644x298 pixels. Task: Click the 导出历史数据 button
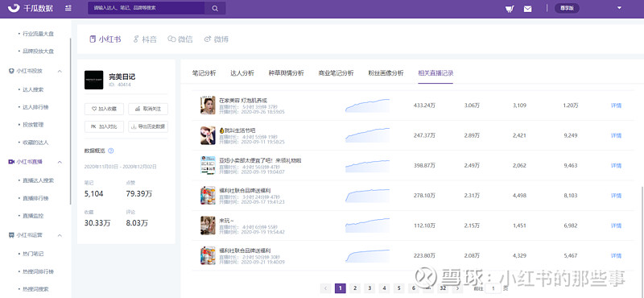[148, 127]
